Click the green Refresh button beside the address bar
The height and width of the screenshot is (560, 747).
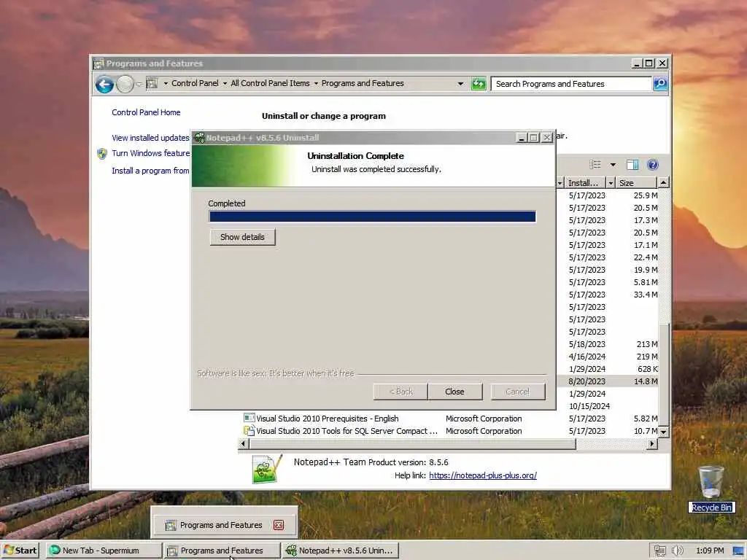479,84
